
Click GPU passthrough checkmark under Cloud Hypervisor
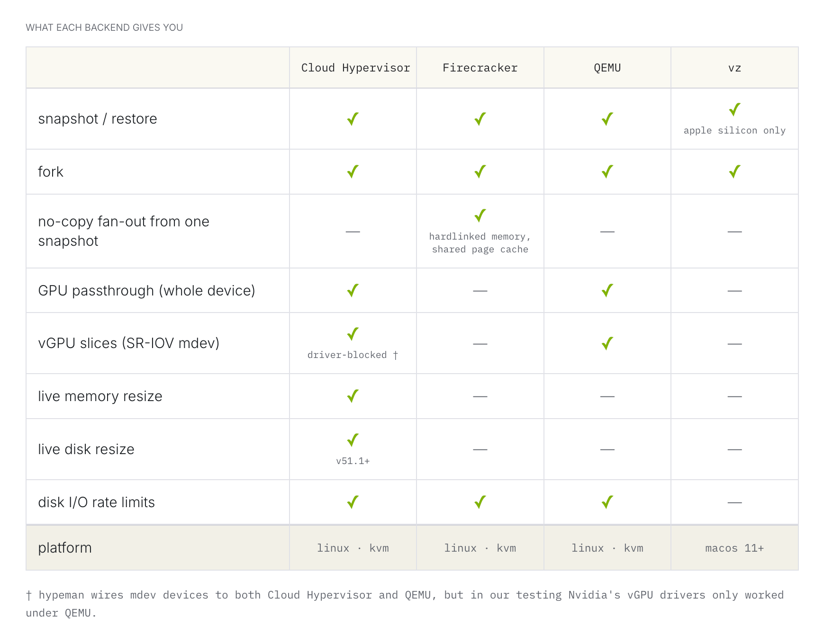click(x=353, y=290)
